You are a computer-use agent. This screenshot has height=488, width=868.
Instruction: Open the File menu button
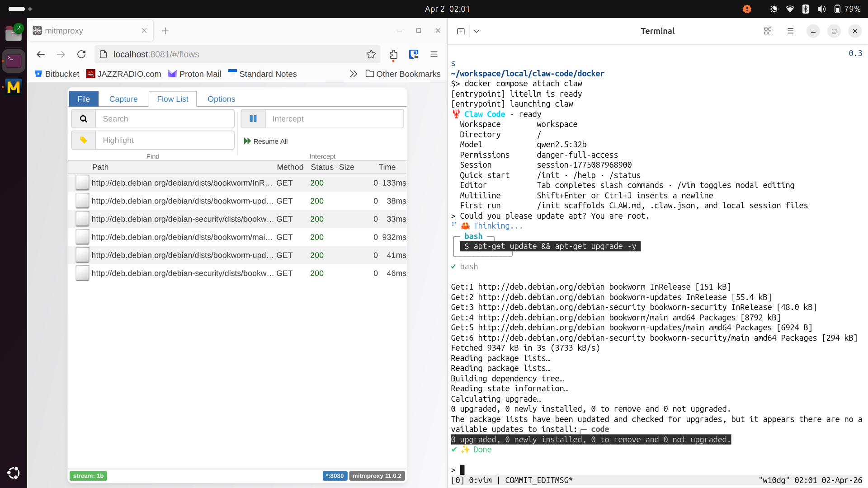coord(84,99)
